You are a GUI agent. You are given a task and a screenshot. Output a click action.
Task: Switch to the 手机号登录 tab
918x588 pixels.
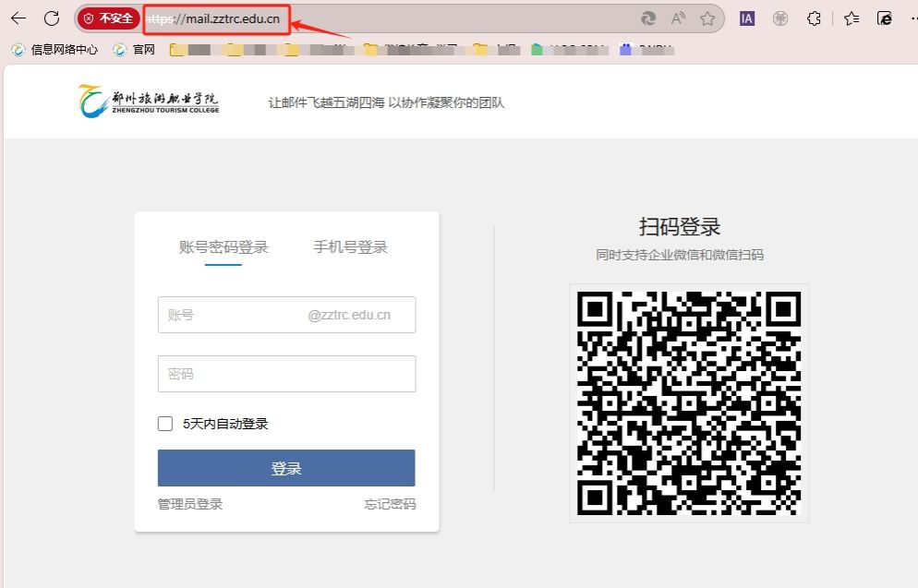point(350,247)
